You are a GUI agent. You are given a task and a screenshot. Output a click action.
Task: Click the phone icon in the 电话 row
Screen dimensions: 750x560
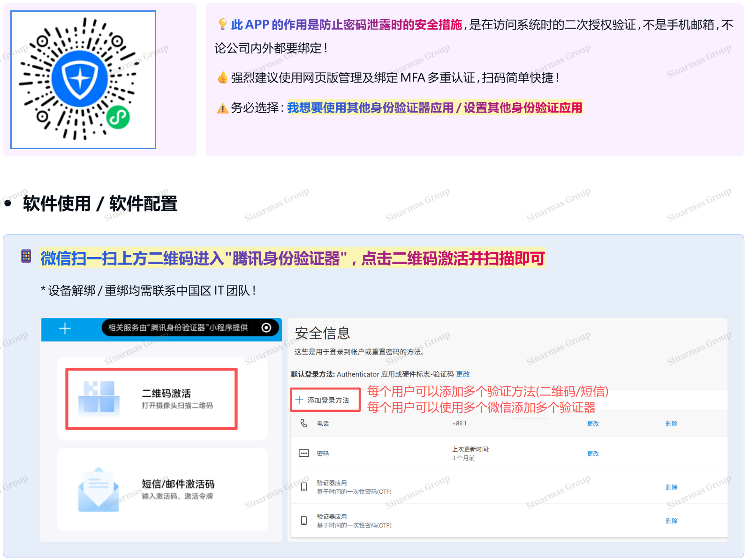click(304, 423)
